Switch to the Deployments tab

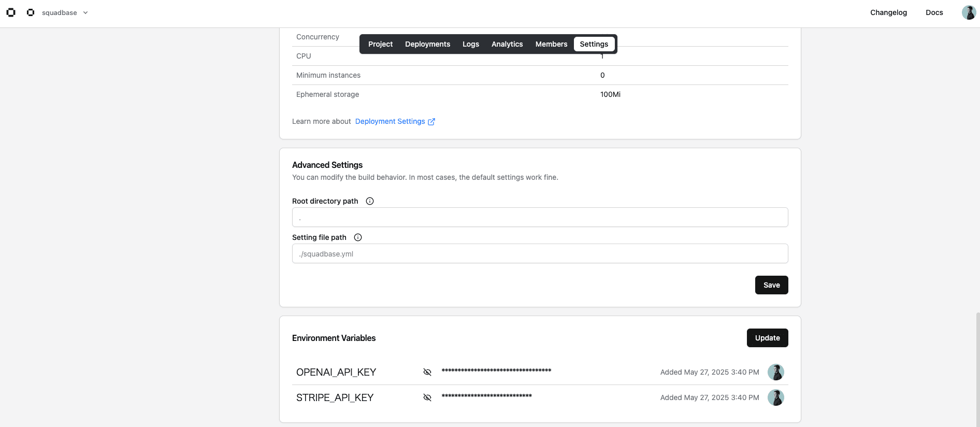tap(427, 44)
